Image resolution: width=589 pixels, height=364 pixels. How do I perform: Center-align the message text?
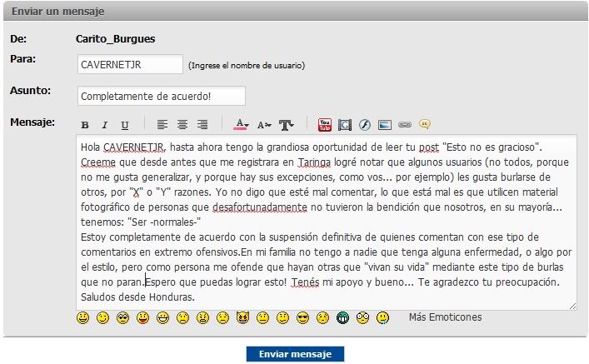click(182, 125)
